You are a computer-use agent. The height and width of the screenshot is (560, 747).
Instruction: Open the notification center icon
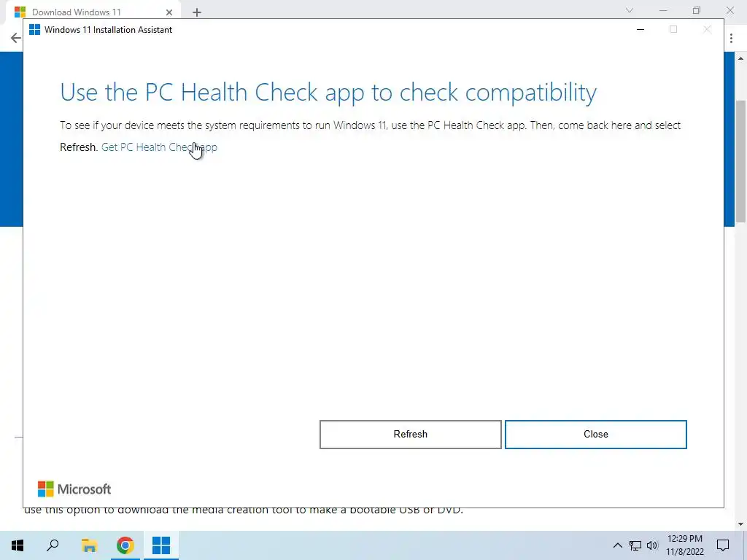[x=723, y=545]
